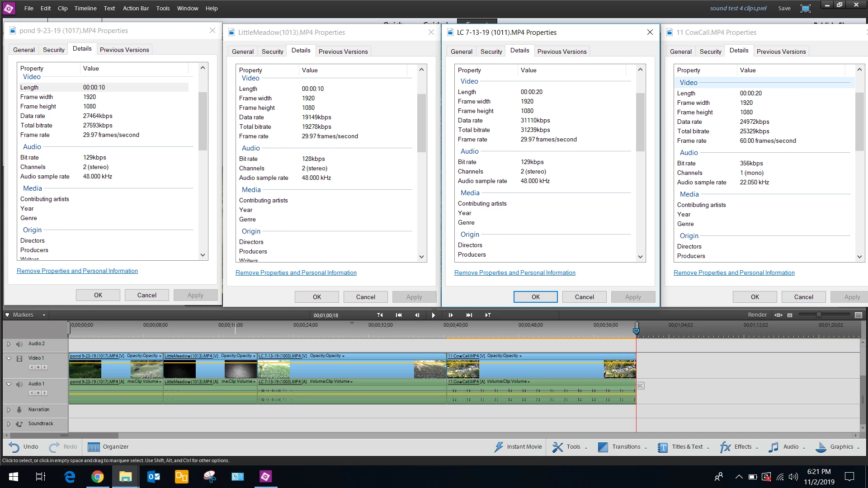The width and height of the screenshot is (868, 488).
Task: Click the Play button in timeline controls
Action: [433, 315]
